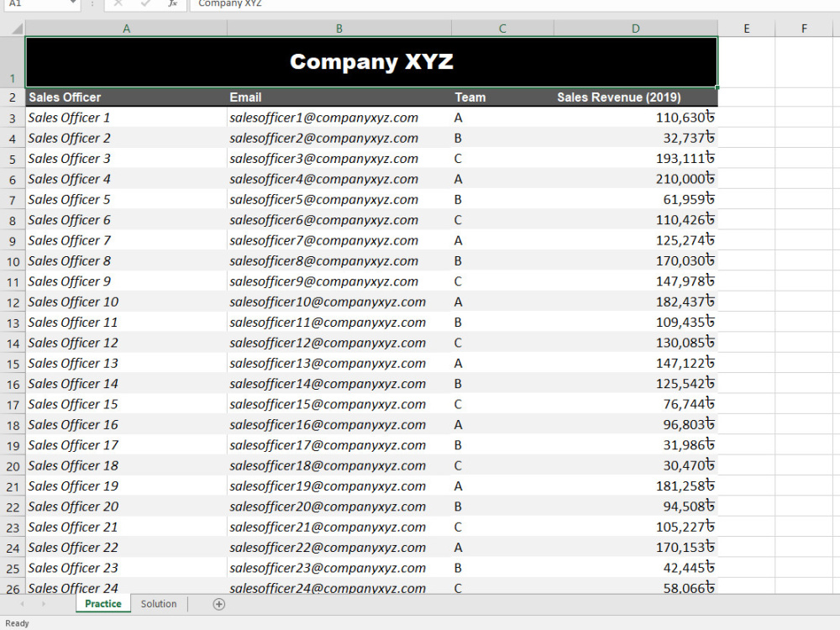The image size is (840, 630).
Task: Select cell containing Sales Officer 22
Action: [x=127, y=548]
